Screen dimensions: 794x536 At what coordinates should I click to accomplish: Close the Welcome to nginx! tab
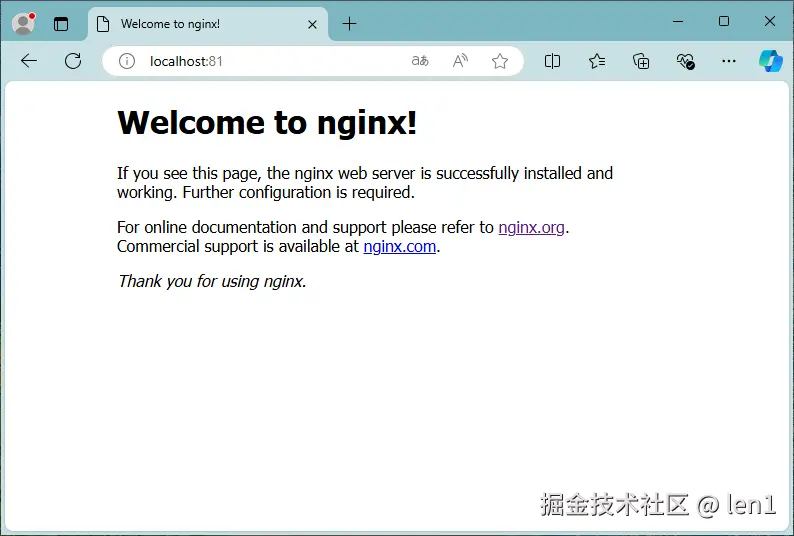pos(312,24)
